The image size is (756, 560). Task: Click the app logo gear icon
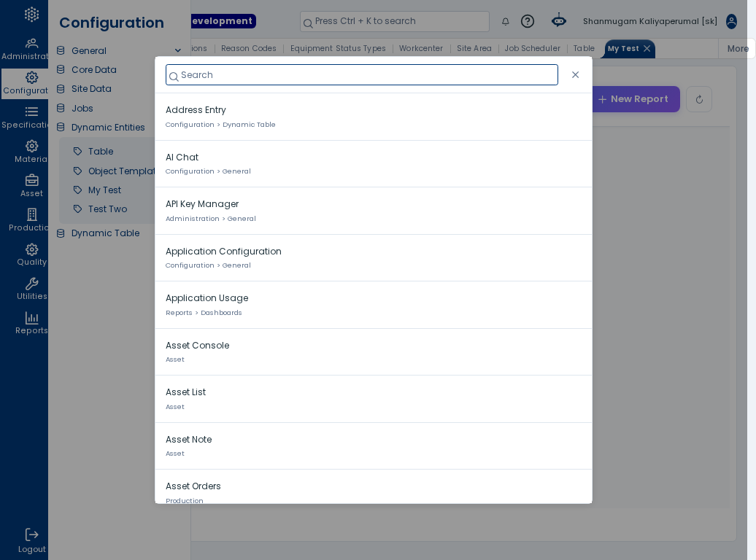point(32,15)
